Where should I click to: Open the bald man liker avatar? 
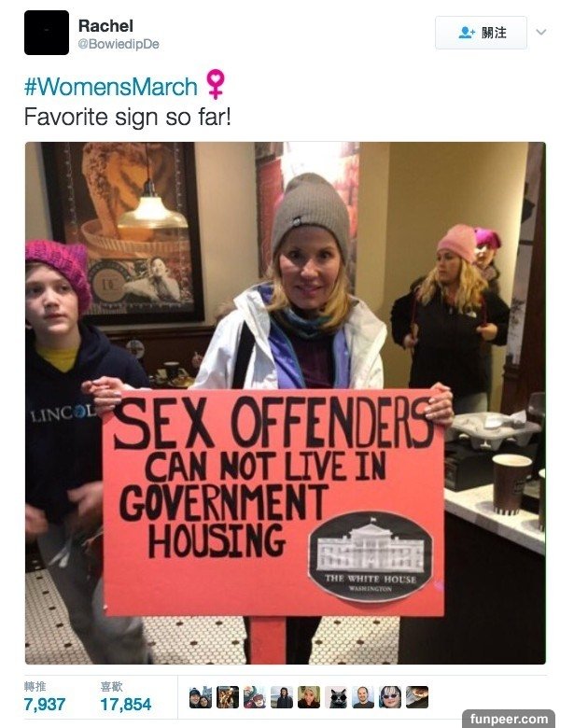(x=363, y=697)
